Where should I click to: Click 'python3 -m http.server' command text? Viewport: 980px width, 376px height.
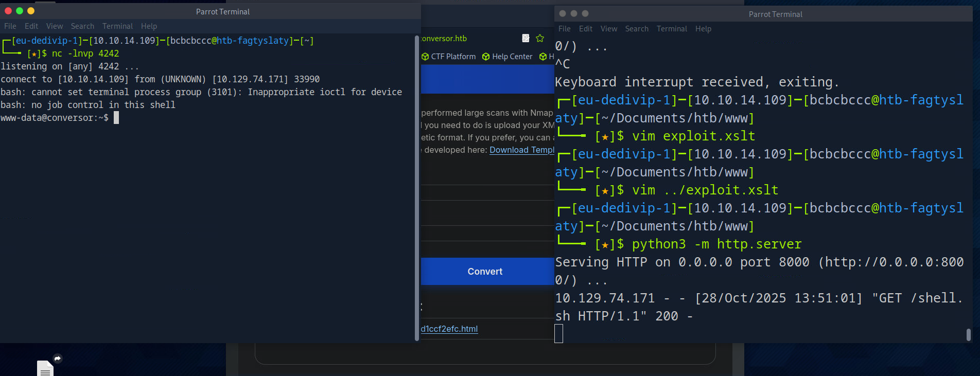(716, 244)
